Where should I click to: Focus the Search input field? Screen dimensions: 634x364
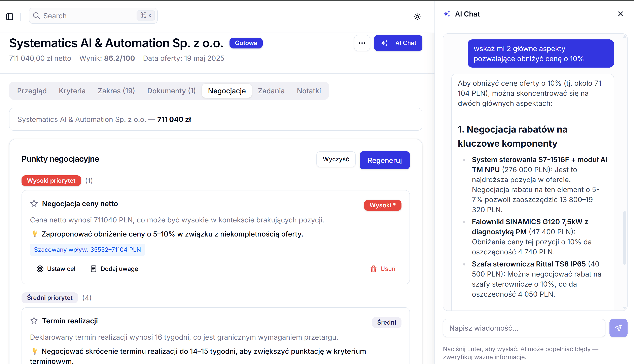pos(93,16)
